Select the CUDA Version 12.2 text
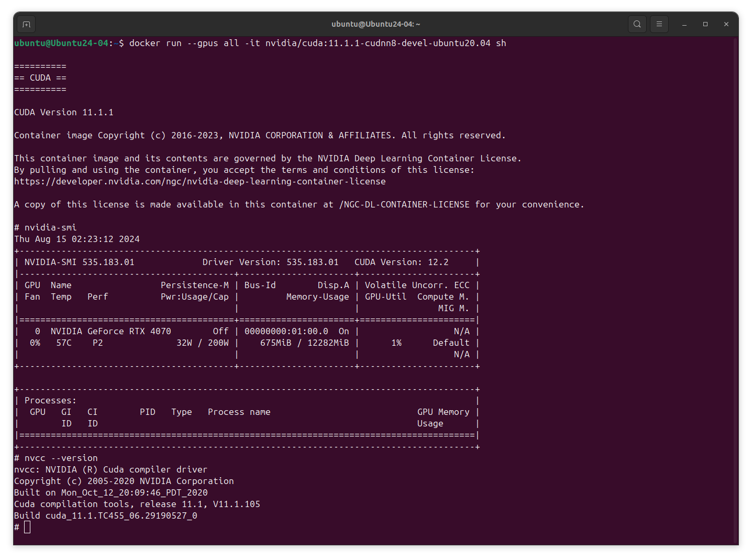This screenshot has height=560, width=752. (401, 262)
